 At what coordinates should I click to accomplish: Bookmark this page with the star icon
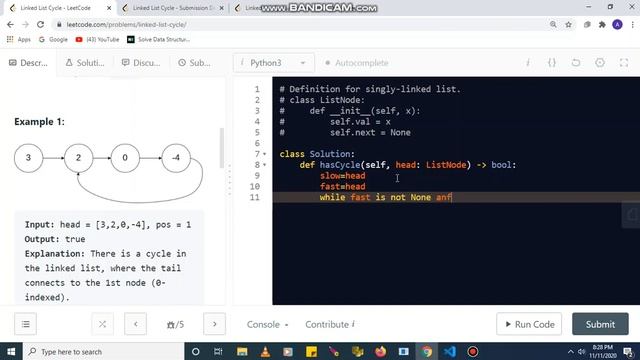(x=568, y=24)
